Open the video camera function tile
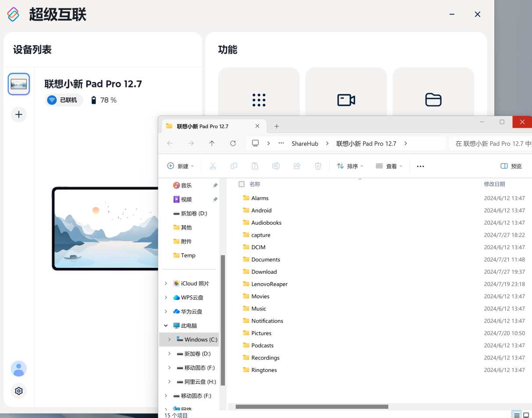 click(x=346, y=100)
